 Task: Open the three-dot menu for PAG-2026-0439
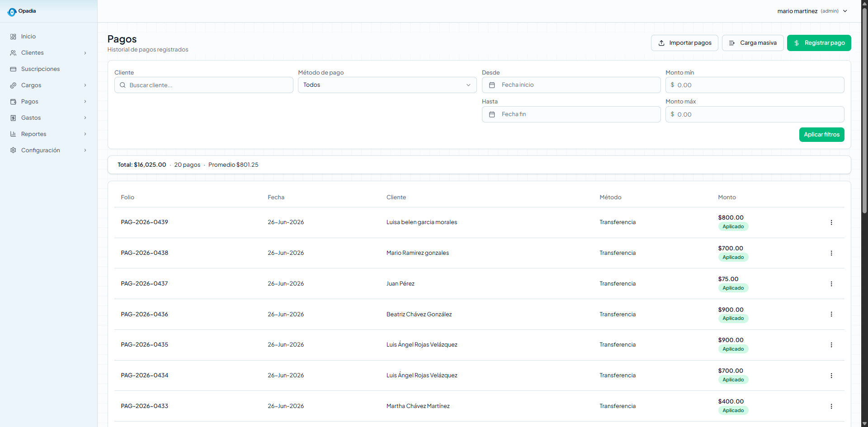coord(831,222)
